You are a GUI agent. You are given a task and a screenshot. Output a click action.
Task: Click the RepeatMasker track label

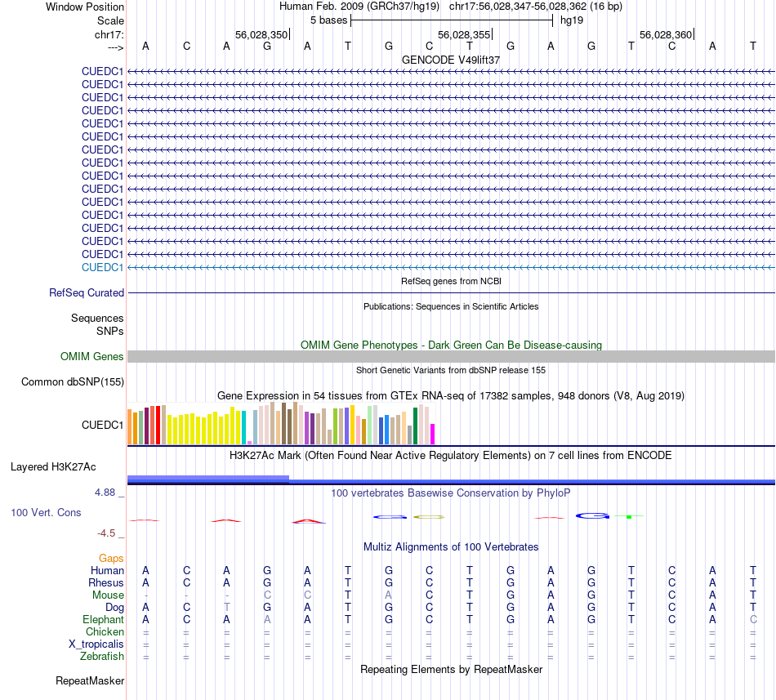(90, 680)
